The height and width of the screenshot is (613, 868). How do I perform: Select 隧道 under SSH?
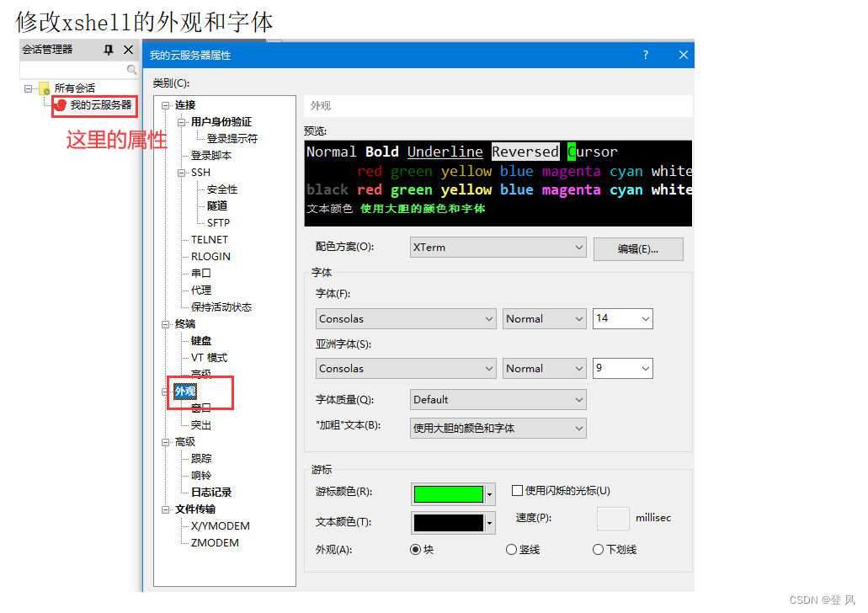(x=217, y=206)
